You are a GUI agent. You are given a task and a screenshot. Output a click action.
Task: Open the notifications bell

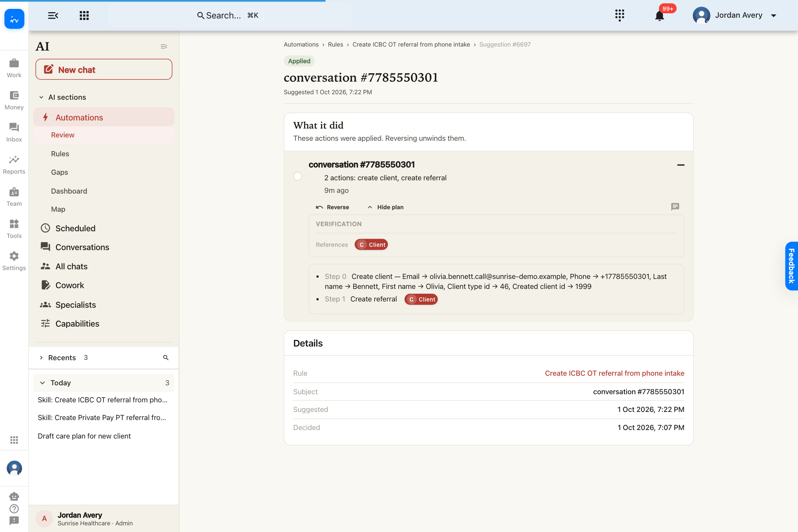[x=659, y=16]
